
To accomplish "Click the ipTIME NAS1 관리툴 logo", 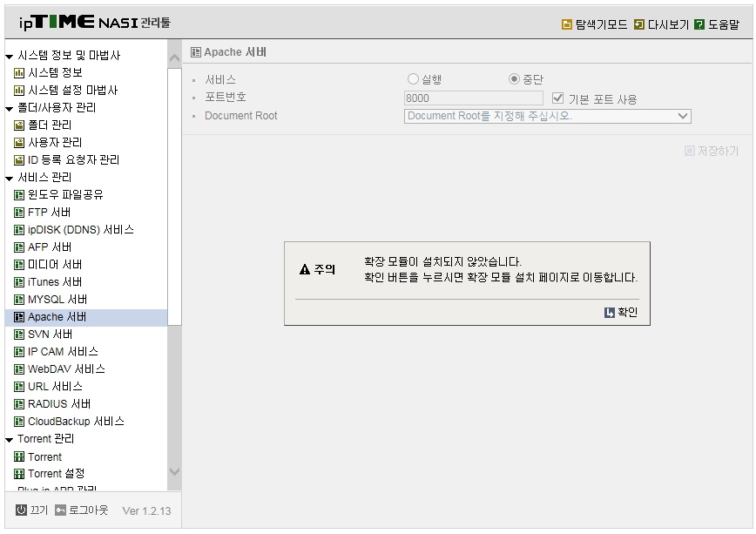I will pyautogui.click(x=94, y=22).
